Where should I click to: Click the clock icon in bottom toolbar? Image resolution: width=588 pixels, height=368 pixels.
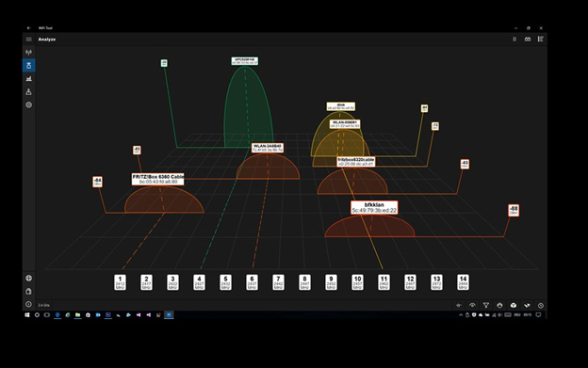541,306
